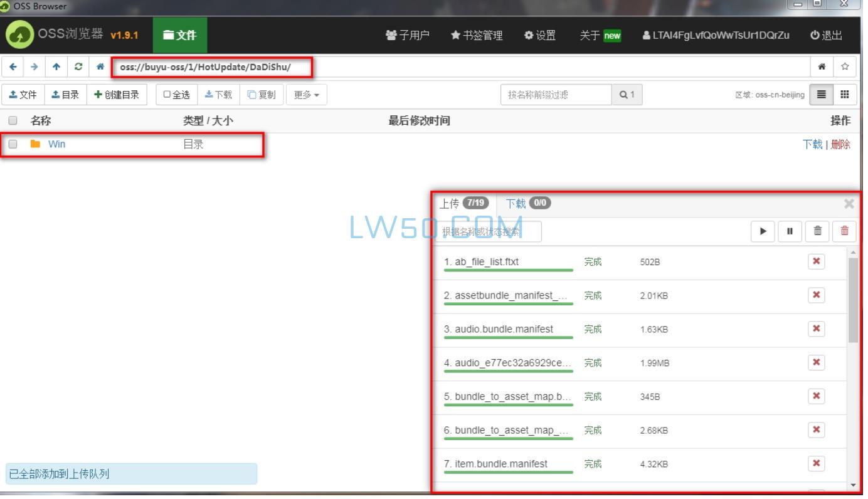Pause all upload tasks

coord(790,231)
